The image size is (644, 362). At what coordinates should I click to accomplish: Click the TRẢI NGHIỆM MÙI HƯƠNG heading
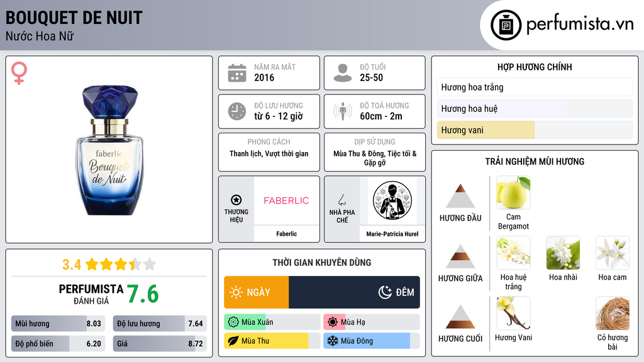point(535,162)
